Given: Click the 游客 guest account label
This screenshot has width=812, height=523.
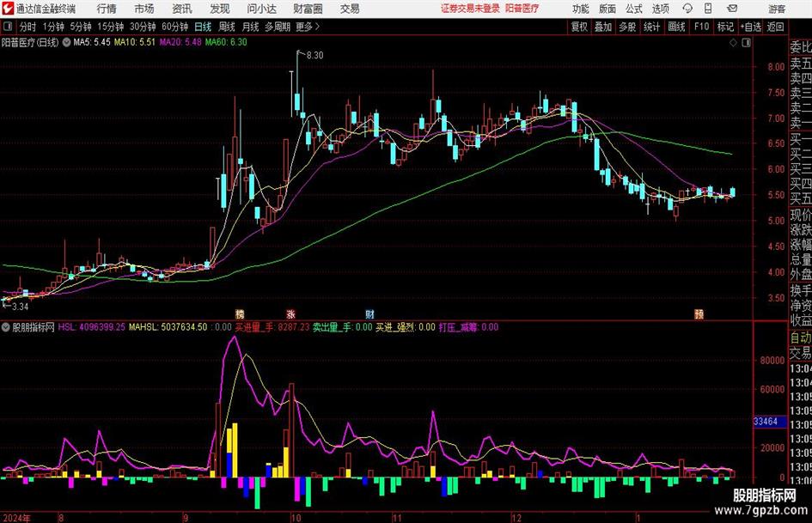Looking at the screenshot, I should [x=776, y=9].
